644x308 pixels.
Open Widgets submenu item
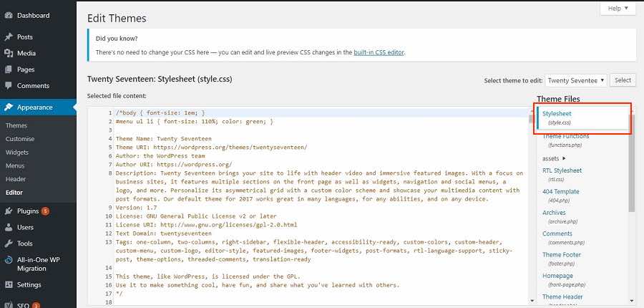17,152
